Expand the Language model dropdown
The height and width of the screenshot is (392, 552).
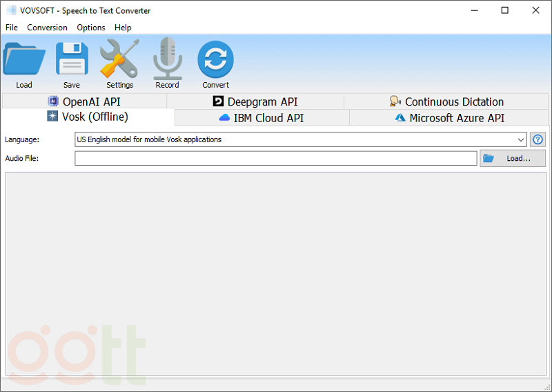coord(521,139)
